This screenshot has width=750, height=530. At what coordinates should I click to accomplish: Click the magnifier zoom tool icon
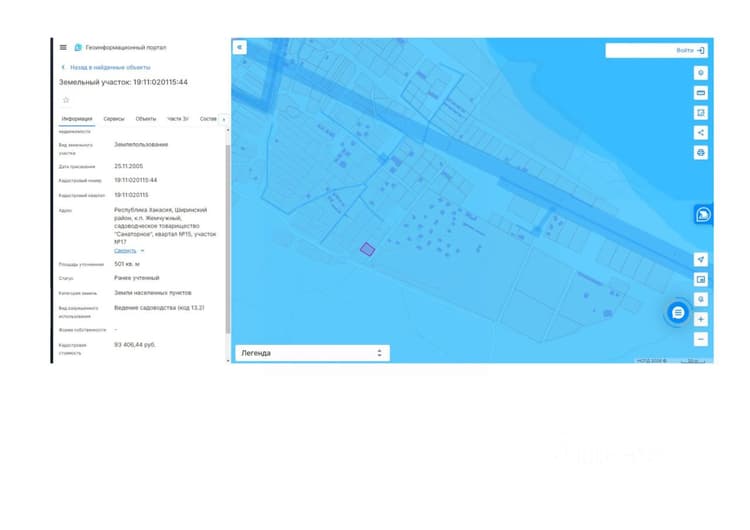click(701, 299)
